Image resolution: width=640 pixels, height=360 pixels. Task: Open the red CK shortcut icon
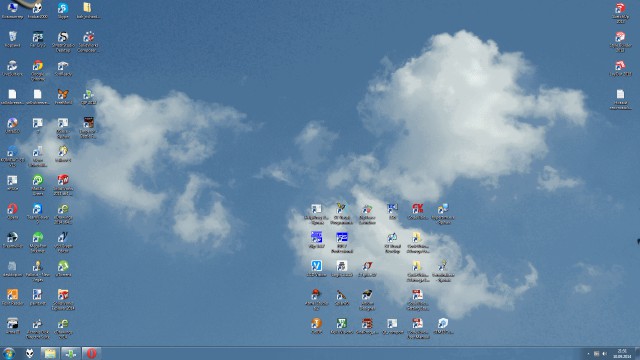coord(417,211)
